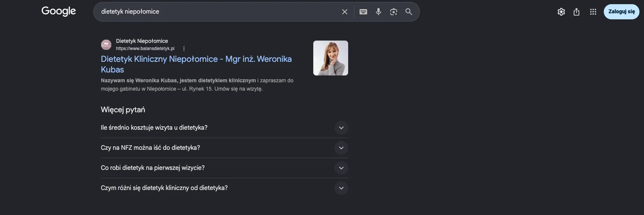The height and width of the screenshot is (215, 644).
Task: Click the Dietetyk Niepołomice site name
Action: coord(142,41)
